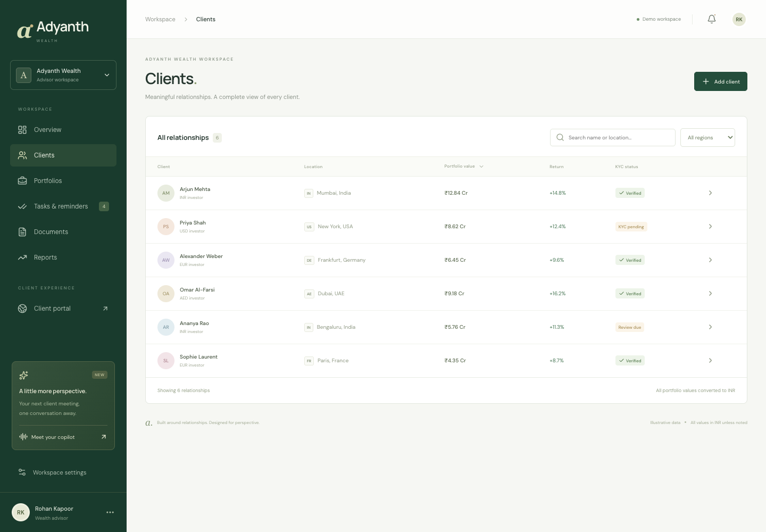Open Omar Al-Farsi row chevron
Viewport: 766px width, 532px height.
(x=710, y=294)
